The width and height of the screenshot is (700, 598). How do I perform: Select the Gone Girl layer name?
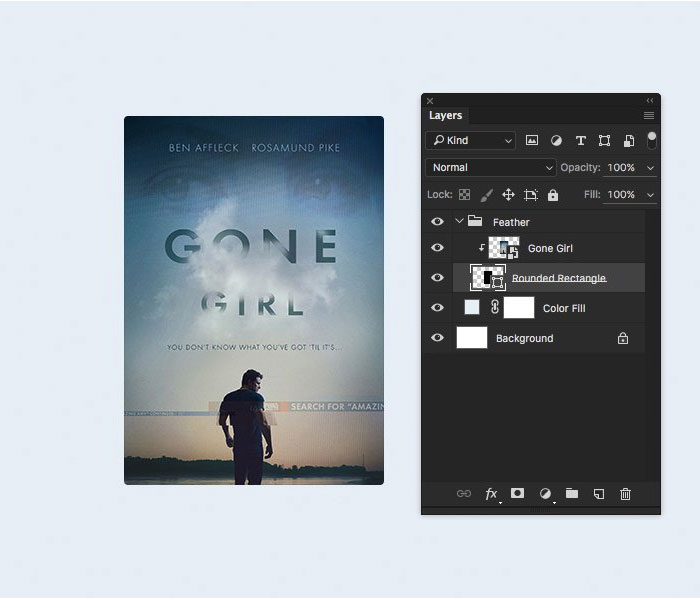pos(550,248)
